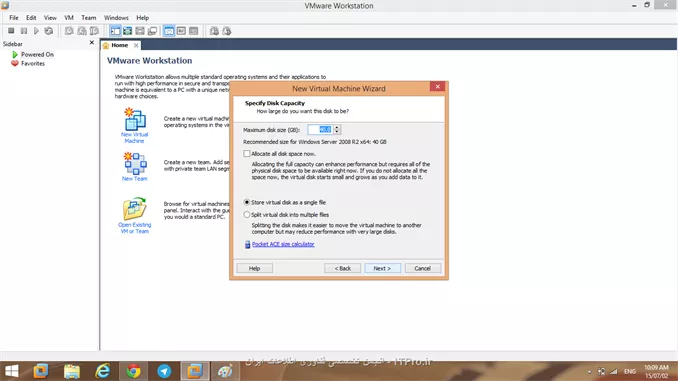Image resolution: width=678 pixels, height=381 pixels.
Task: Click the Take Snapshot toolbar icon
Action: click(69, 31)
